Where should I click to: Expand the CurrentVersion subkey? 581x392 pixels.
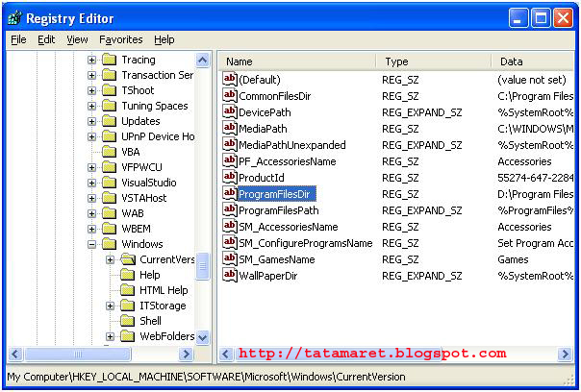pos(110,259)
